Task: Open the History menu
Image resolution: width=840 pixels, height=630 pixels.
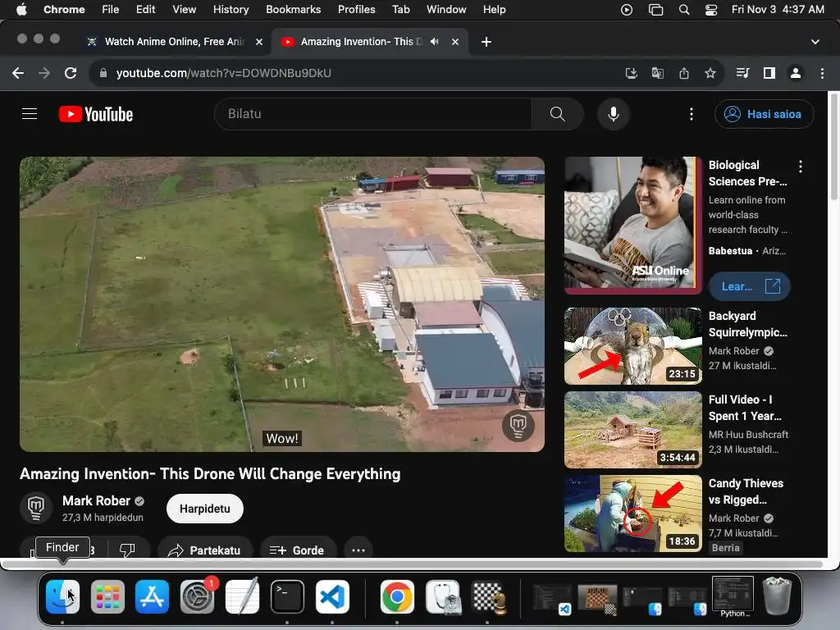Action: [x=231, y=9]
